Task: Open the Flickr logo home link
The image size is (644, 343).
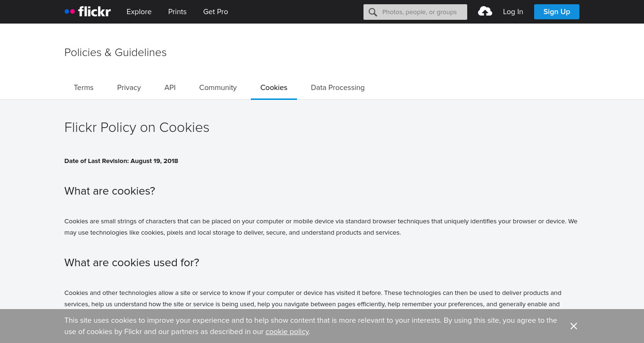Action: pos(88,11)
